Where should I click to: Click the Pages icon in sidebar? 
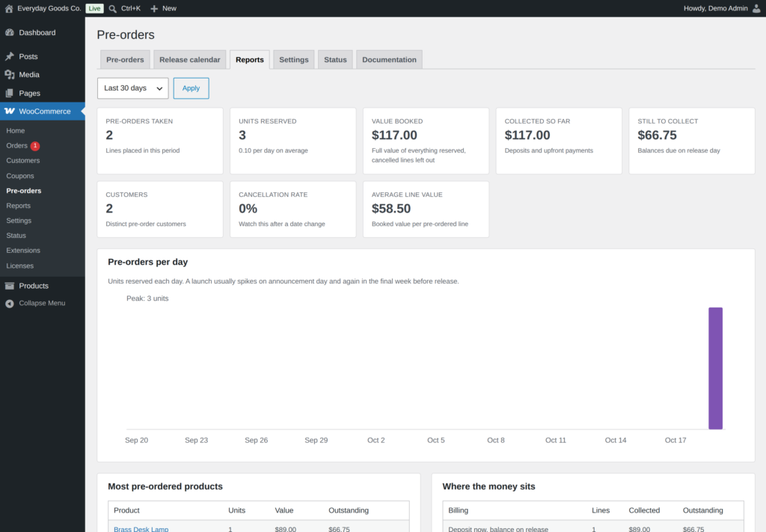coord(9,93)
